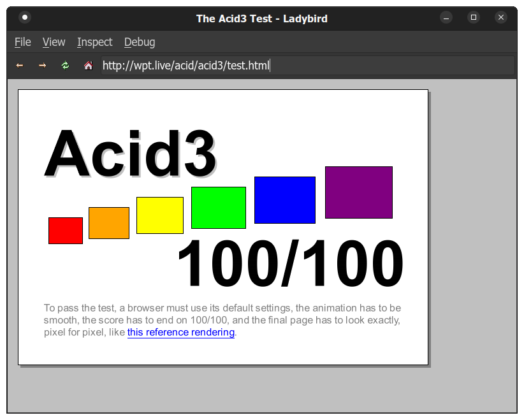
Task: Open the Debug menu
Action: click(140, 42)
